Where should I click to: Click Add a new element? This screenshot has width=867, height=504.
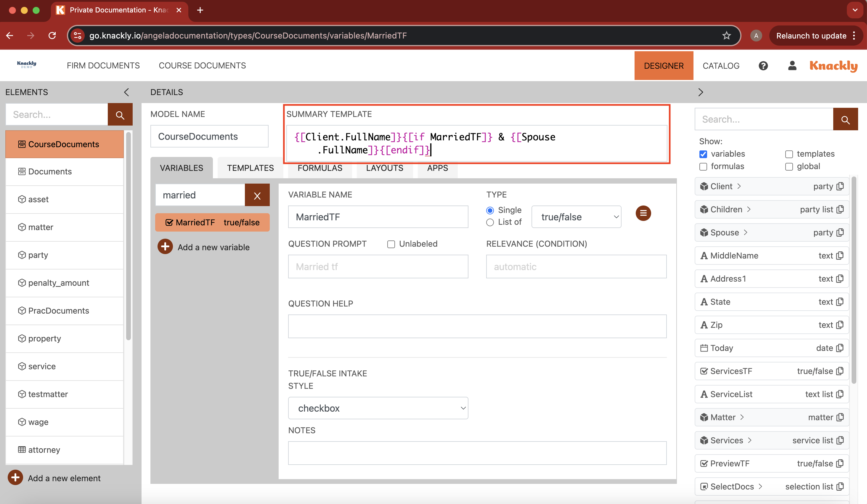[x=64, y=478]
